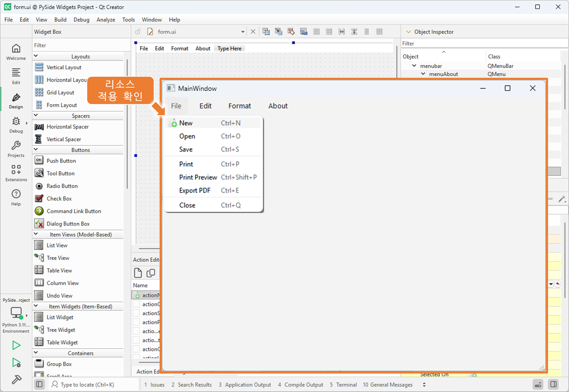Open the Compile Output pane
This screenshot has width=569, height=392.
(300, 385)
